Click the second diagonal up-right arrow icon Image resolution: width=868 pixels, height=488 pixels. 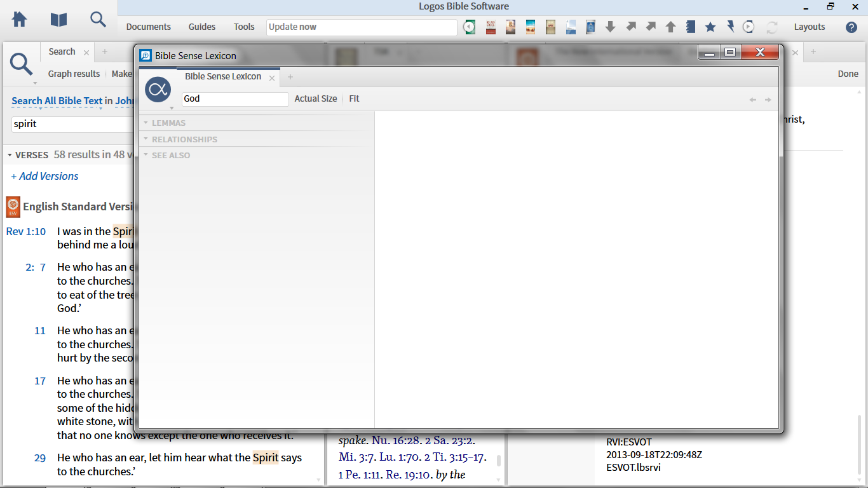(x=651, y=27)
